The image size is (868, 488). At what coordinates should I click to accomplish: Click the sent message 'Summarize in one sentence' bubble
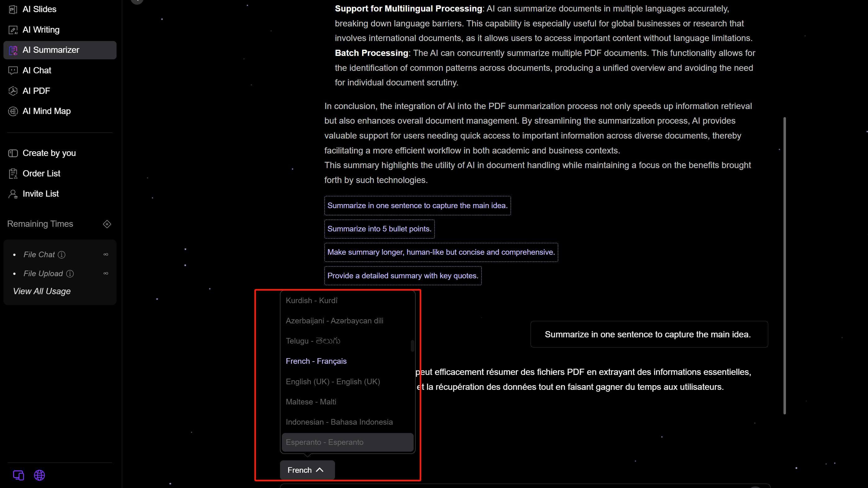pyautogui.click(x=649, y=335)
